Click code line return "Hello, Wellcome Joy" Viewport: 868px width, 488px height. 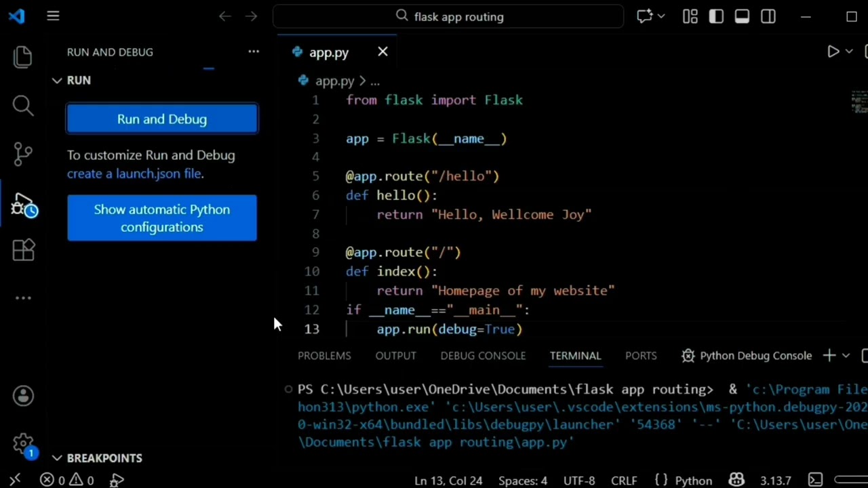pyautogui.click(x=484, y=214)
